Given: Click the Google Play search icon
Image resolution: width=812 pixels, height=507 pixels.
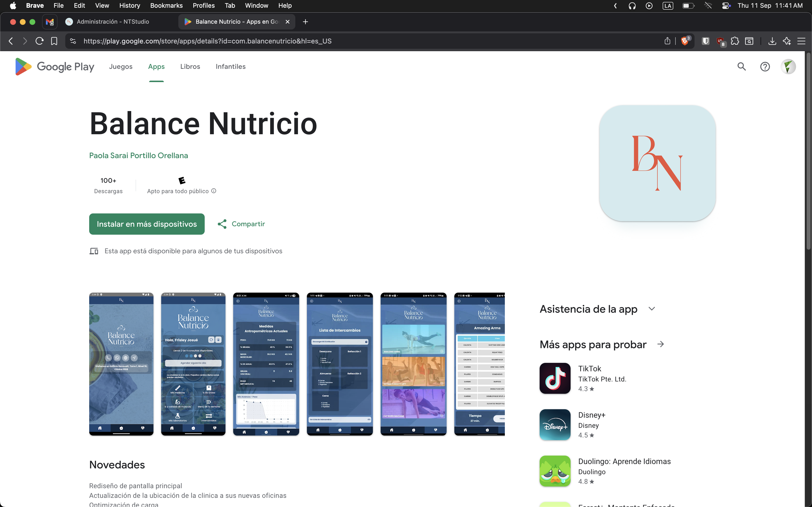Looking at the screenshot, I should [x=741, y=67].
